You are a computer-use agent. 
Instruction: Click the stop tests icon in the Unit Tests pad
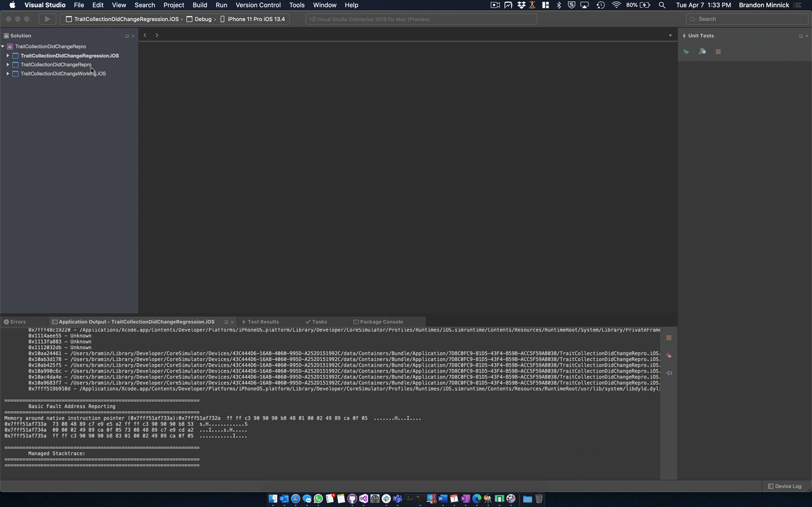coord(718,51)
